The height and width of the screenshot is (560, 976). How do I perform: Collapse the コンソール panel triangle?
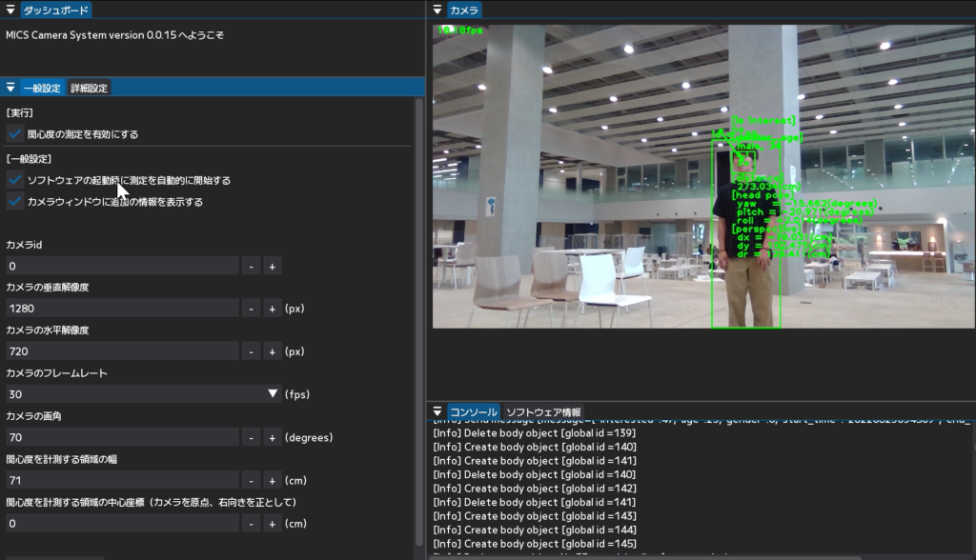point(437,412)
